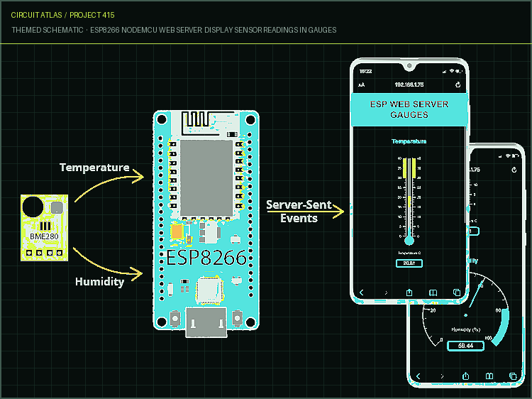Click the THEMED SCHEMATIC subtitle line
This screenshot has width=532, height=399.
coord(174,30)
